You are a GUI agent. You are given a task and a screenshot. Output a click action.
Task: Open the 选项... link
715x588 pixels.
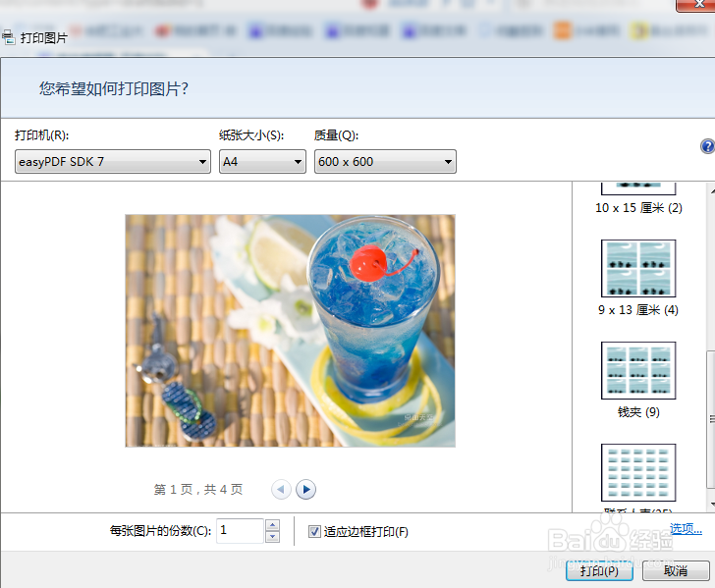tap(686, 529)
